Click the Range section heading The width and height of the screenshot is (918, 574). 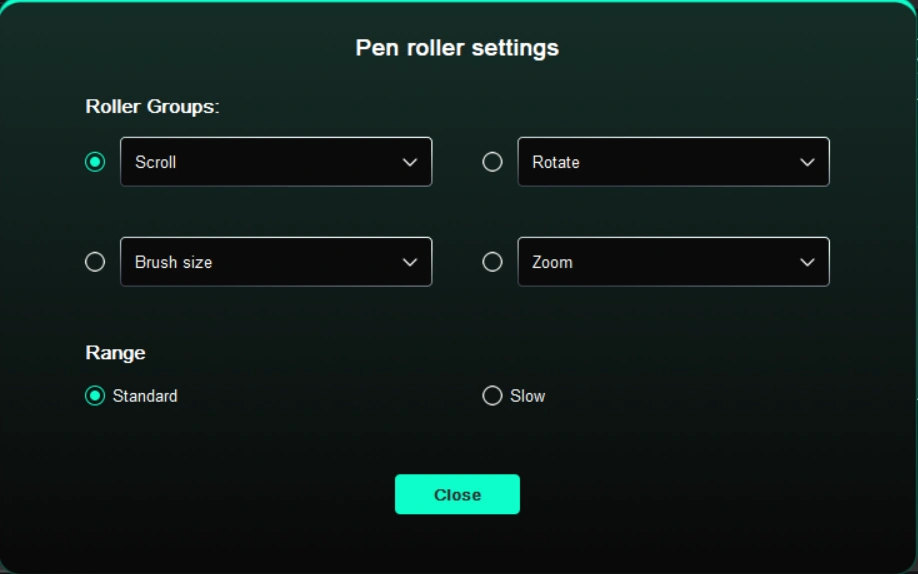(115, 353)
